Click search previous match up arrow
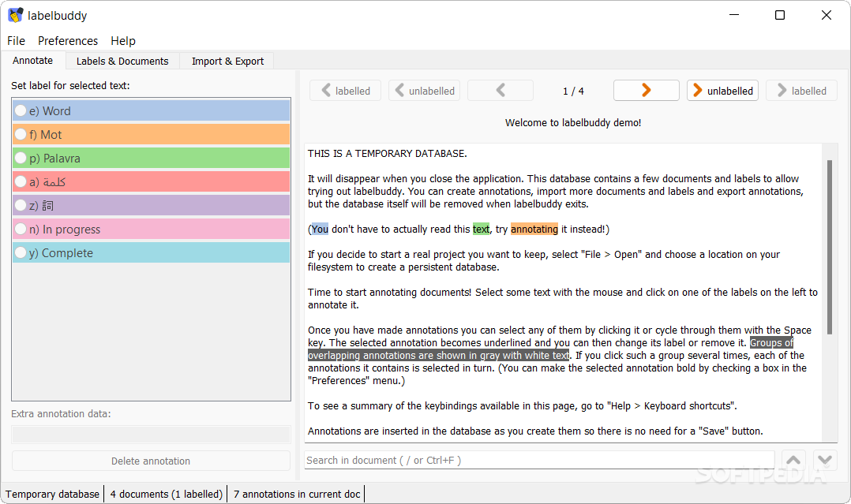The width and height of the screenshot is (851, 504). 793,461
